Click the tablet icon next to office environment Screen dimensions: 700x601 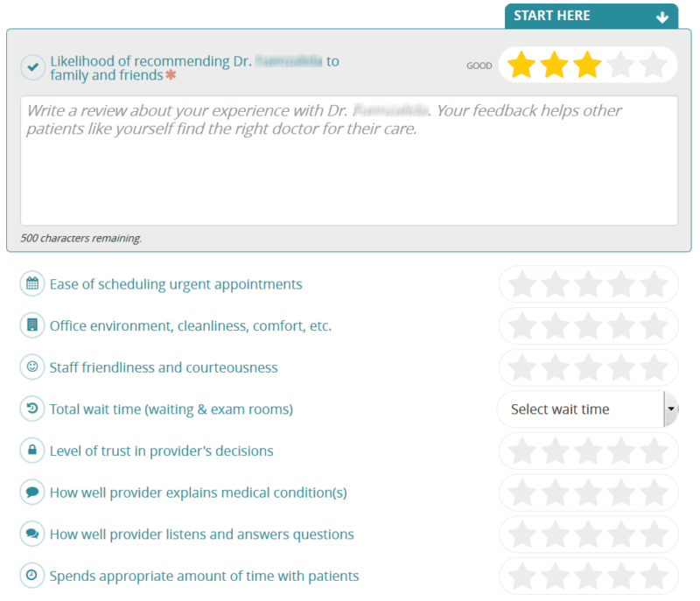click(x=31, y=325)
